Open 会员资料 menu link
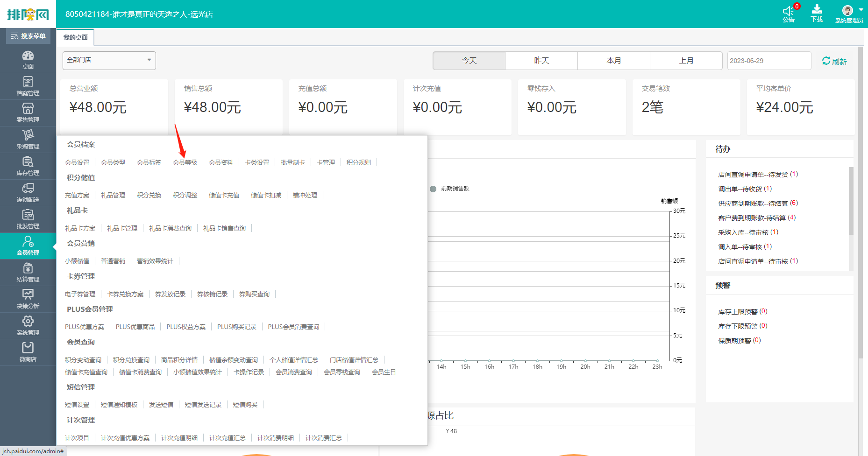This screenshot has width=868, height=456. (221, 162)
